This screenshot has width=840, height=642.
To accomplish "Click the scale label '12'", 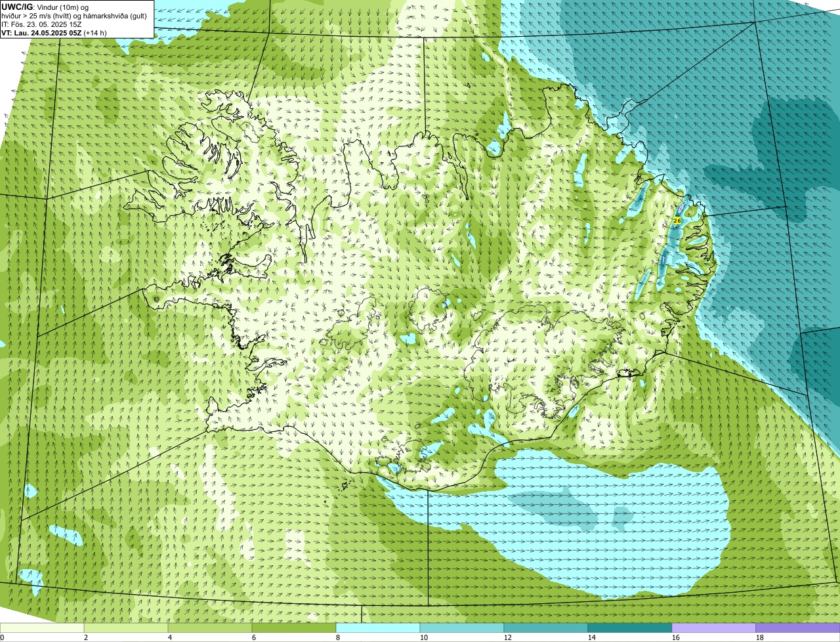I will coord(508,637).
